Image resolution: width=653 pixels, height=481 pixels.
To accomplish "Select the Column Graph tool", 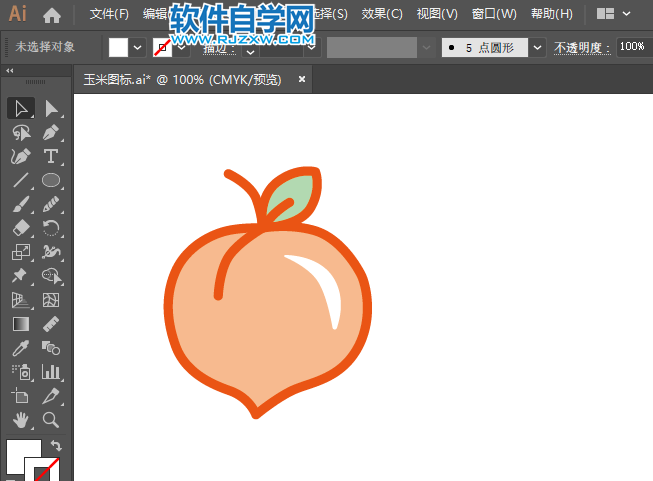I will click(x=51, y=372).
